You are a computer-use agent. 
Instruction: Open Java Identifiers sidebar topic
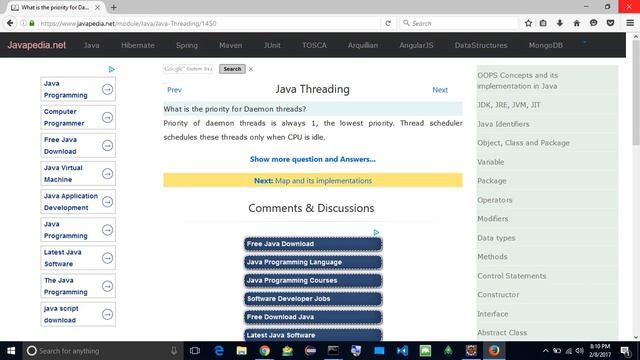pos(503,124)
